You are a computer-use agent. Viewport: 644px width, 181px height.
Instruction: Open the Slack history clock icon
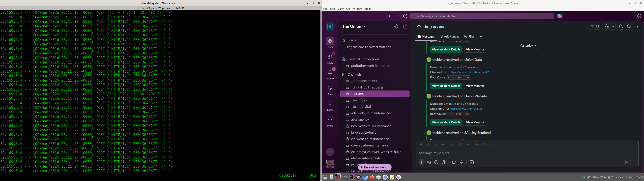pos(405,16)
